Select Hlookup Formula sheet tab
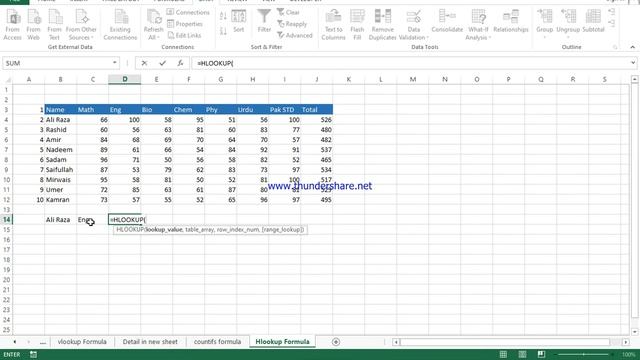 tap(282, 342)
